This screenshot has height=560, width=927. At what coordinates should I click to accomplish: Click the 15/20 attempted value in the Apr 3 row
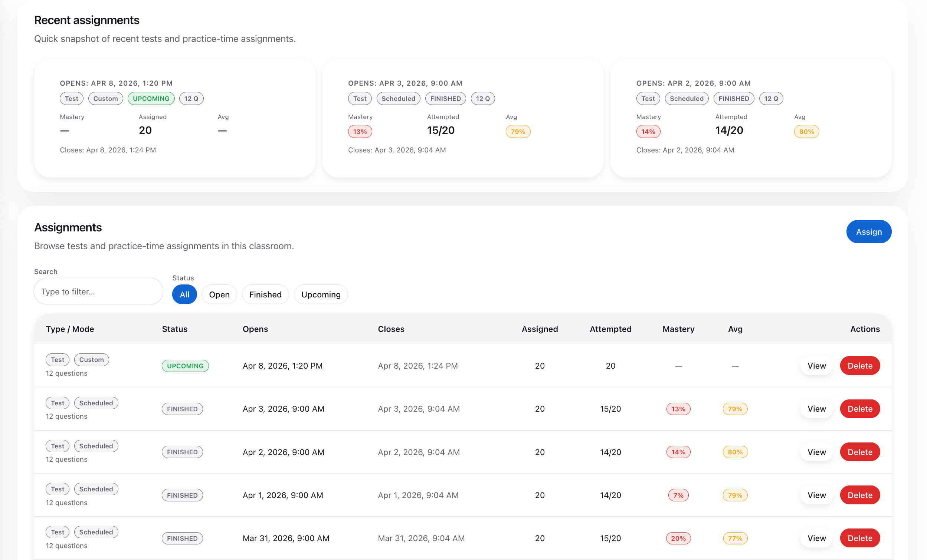click(x=610, y=409)
